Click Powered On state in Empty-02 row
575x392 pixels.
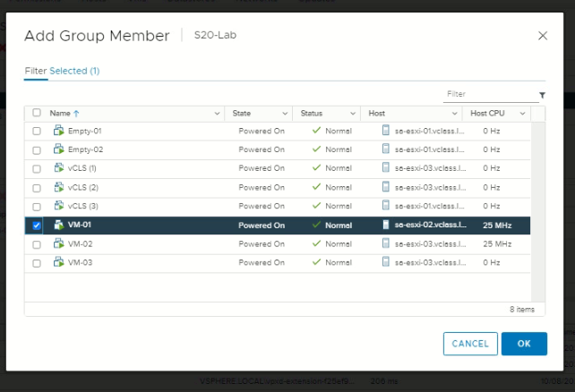262,149
